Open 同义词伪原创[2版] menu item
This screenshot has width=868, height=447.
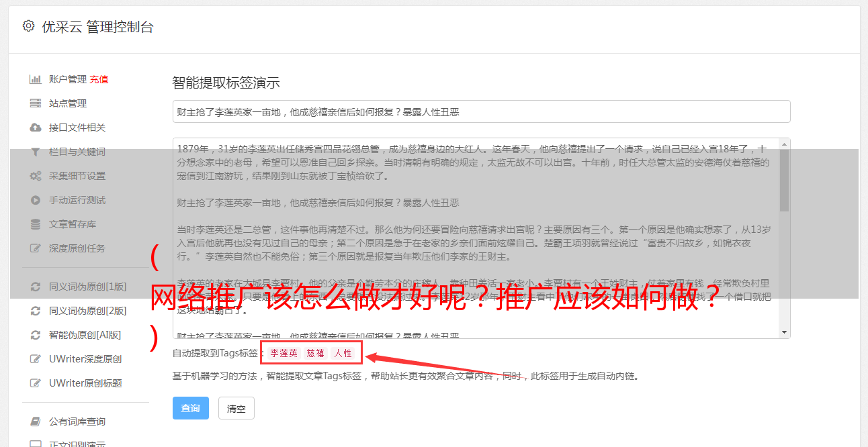pyautogui.click(x=87, y=311)
